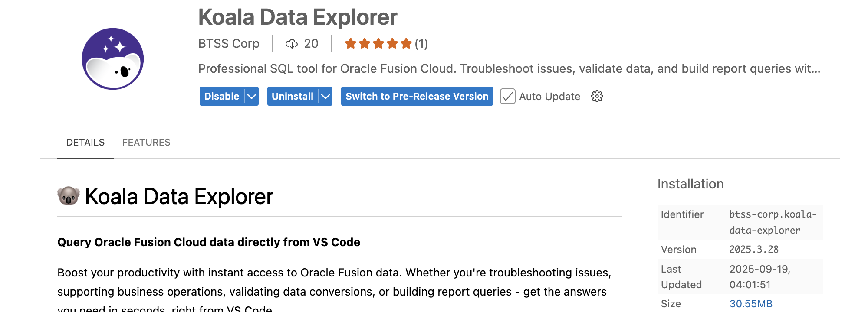Select the Details tab
Viewport: 868px width, 312px height.
click(85, 143)
